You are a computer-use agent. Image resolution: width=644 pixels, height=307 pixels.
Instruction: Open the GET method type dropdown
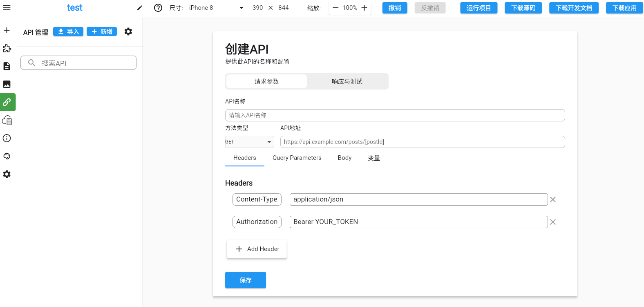click(249, 142)
